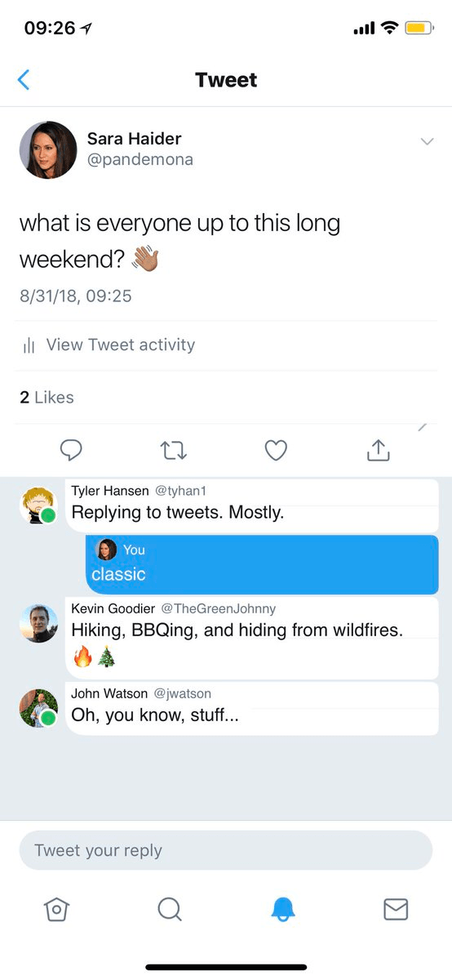Open the Notifications bell tab
This screenshot has height=980, width=452.
[x=282, y=909]
